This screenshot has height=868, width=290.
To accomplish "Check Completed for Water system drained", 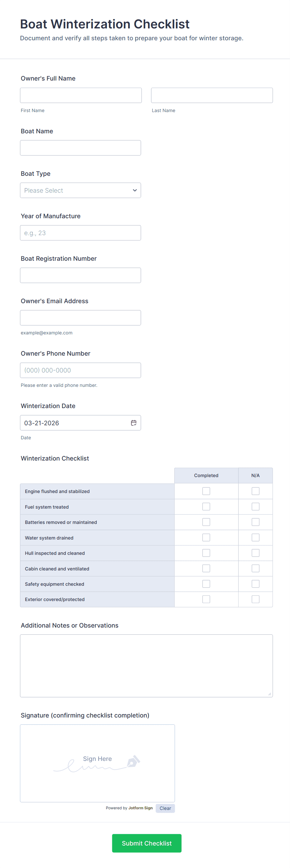I will pos(206,537).
